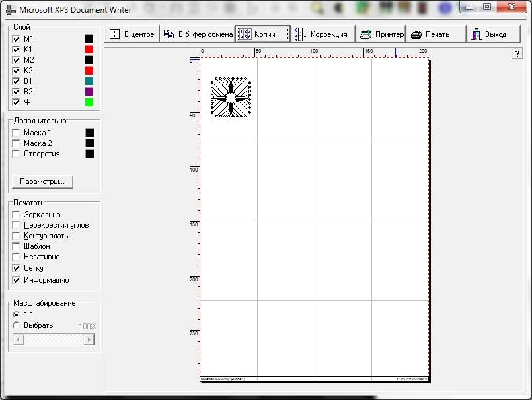Click the green color swatch for layer Ф
The image size is (532, 400).
point(89,102)
